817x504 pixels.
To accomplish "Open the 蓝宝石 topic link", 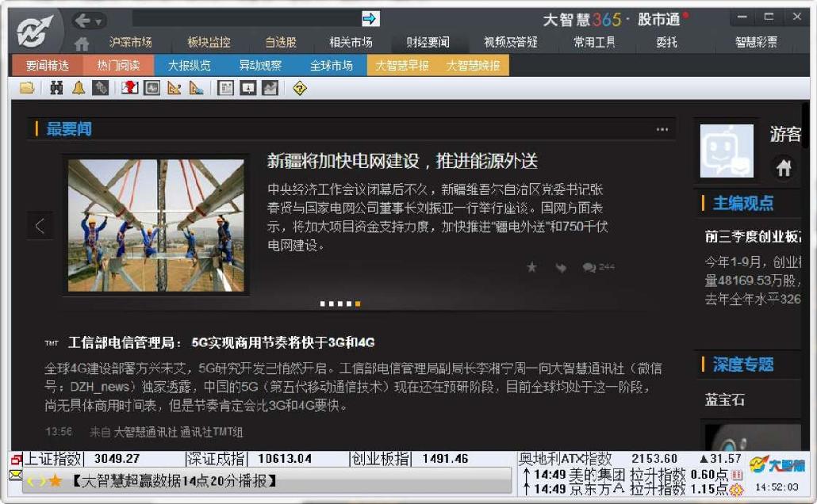I will [x=725, y=400].
